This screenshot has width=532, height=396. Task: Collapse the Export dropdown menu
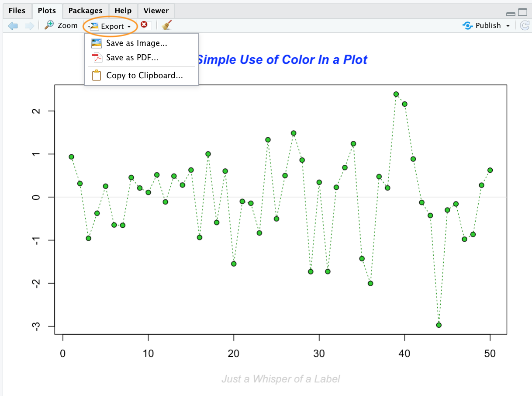click(111, 26)
